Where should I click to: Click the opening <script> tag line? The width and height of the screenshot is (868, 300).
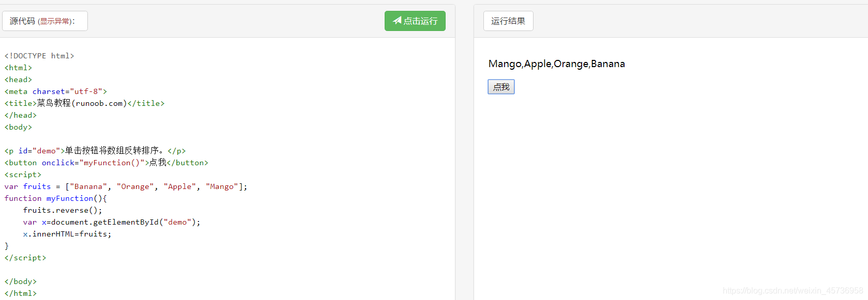pyautogui.click(x=23, y=175)
